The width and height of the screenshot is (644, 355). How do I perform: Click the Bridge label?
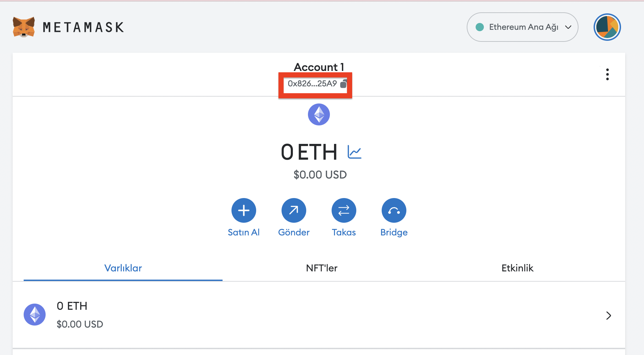coord(394,233)
